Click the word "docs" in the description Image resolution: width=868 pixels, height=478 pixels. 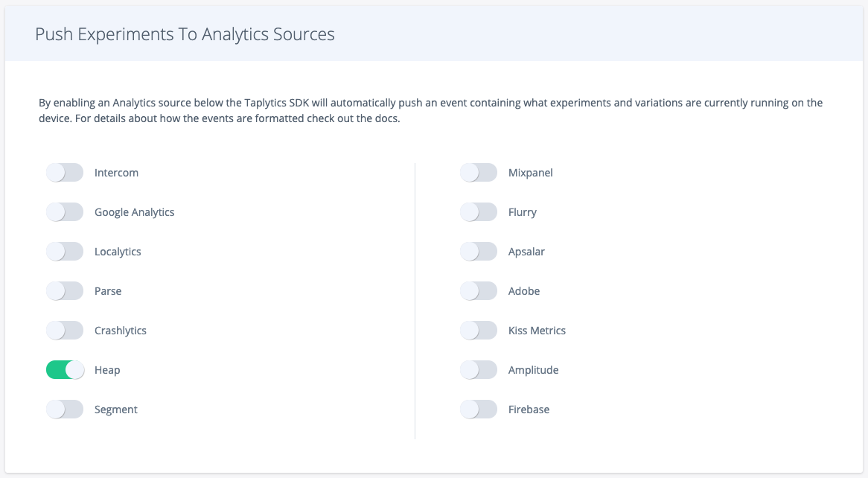(387, 119)
